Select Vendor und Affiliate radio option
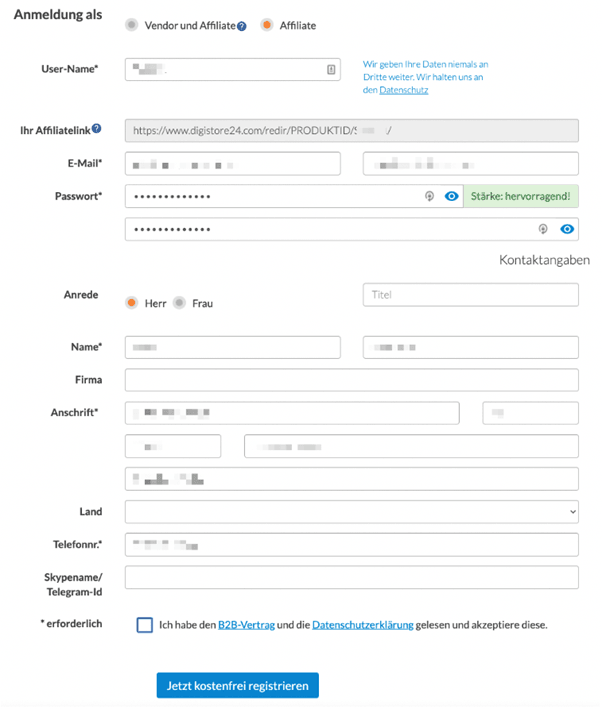The width and height of the screenshot is (602, 709). (132, 25)
